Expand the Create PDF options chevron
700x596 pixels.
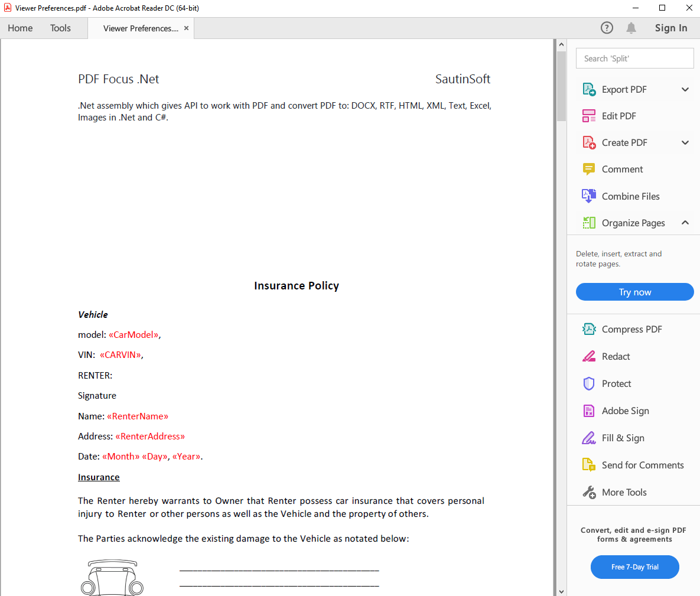(685, 142)
